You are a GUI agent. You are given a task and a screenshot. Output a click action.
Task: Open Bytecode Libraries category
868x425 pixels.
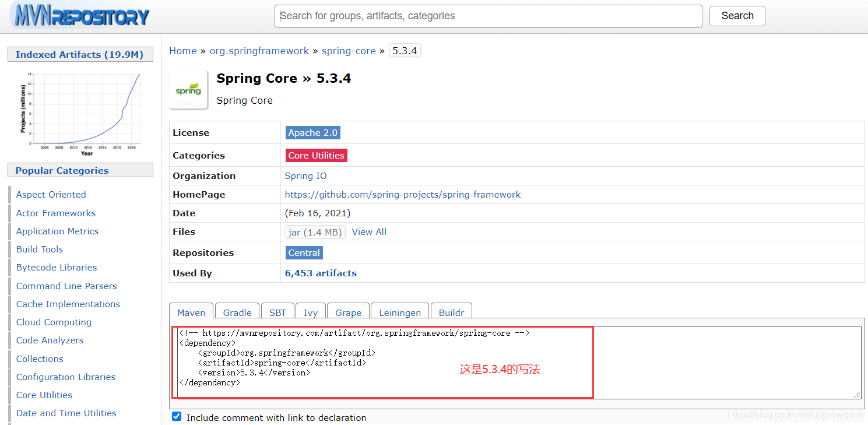click(x=57, y=268)
